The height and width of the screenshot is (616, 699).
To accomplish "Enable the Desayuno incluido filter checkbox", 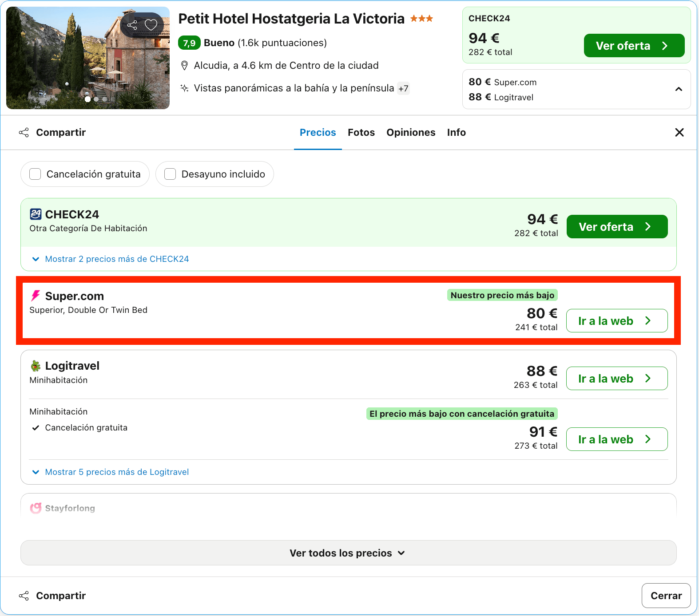I will [170, 174].
